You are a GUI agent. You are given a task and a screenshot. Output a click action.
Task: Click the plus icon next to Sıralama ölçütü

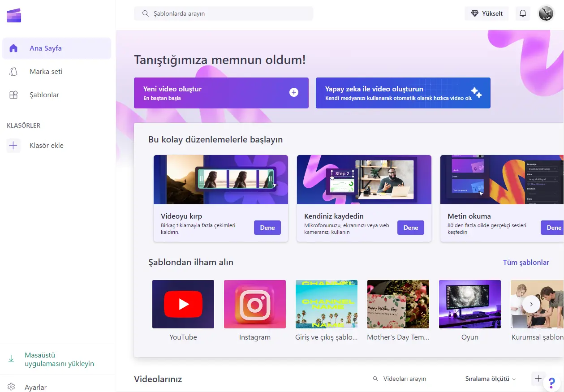coord(538,379)
